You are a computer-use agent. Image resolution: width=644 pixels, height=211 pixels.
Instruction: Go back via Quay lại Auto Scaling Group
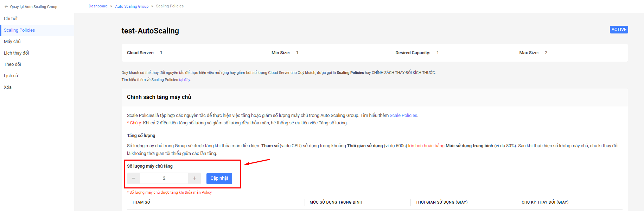[x=31, y=7]
